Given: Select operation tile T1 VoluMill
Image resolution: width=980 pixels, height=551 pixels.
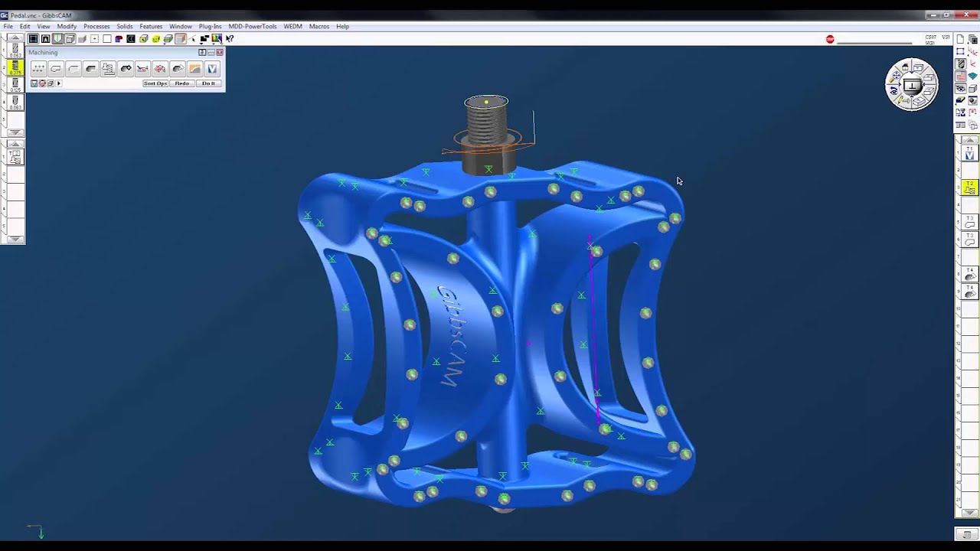Looking at the screenshot, I should (969, 153).
